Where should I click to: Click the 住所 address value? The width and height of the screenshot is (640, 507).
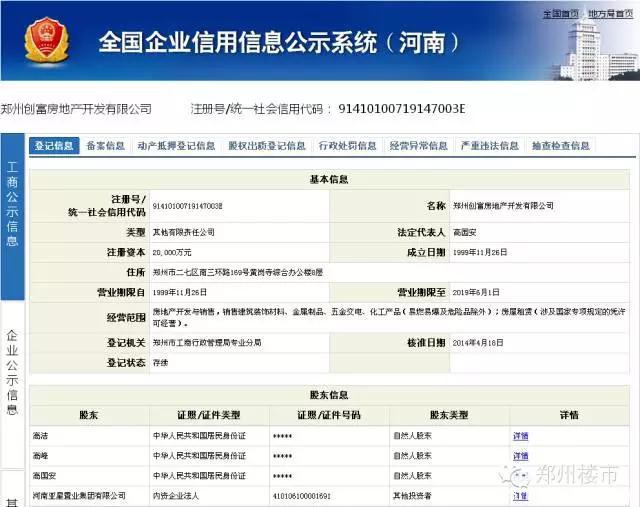(238, 272)
